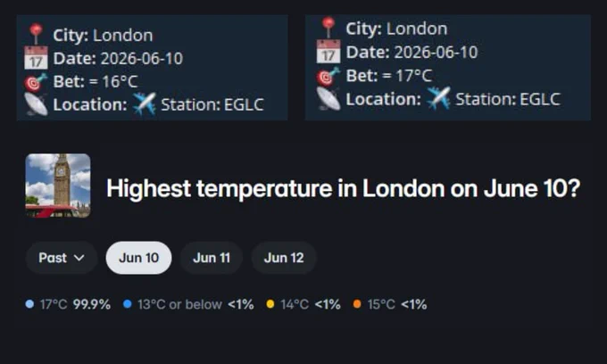Click the calendar icon in left card
Viewport: 607px width, 364px height.
36,58
